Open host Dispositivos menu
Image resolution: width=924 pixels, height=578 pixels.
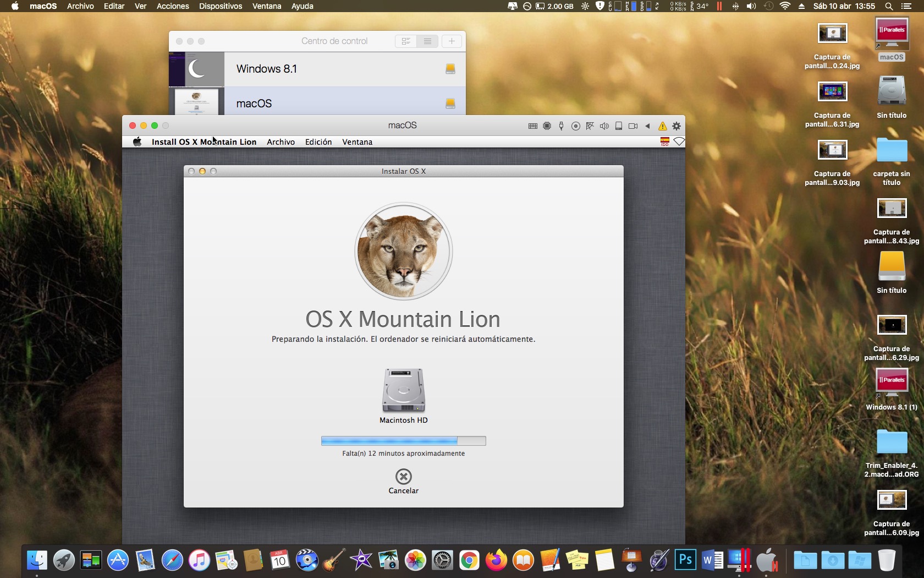click(x=221, y=6)
